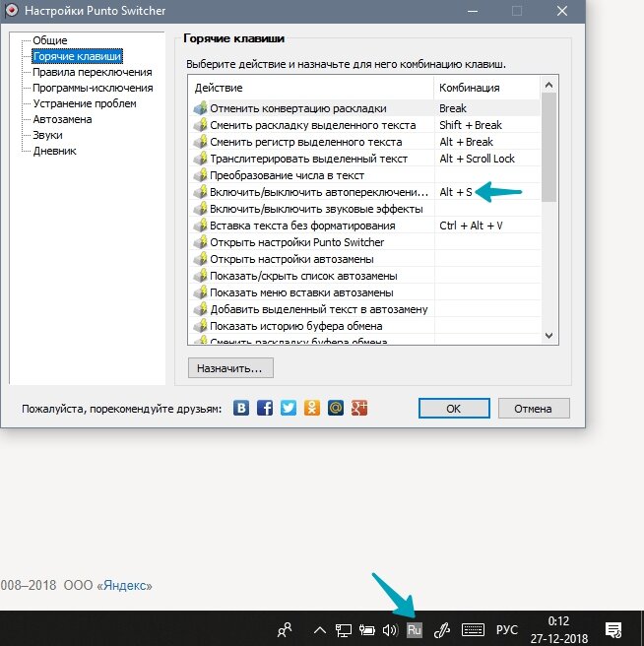Open the touch keyboard tray icon
The image size is (644, 646).
[x=473, y=629]
